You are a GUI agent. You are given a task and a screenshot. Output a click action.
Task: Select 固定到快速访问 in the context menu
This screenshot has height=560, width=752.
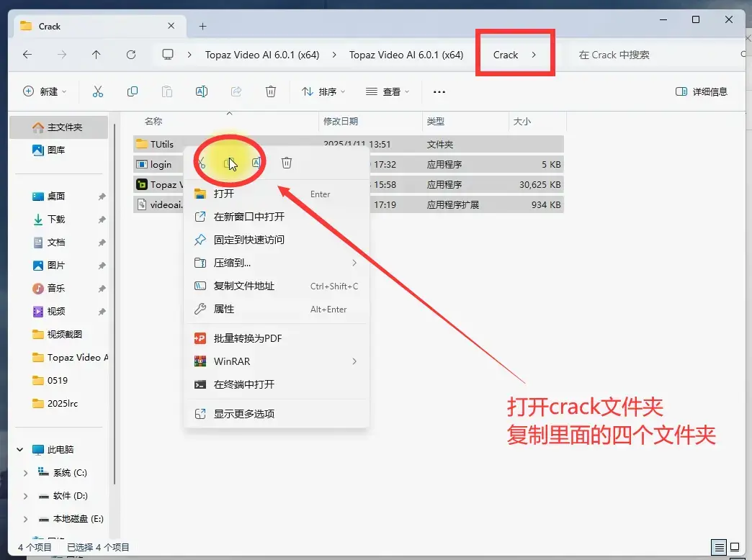tap(277, 240)
